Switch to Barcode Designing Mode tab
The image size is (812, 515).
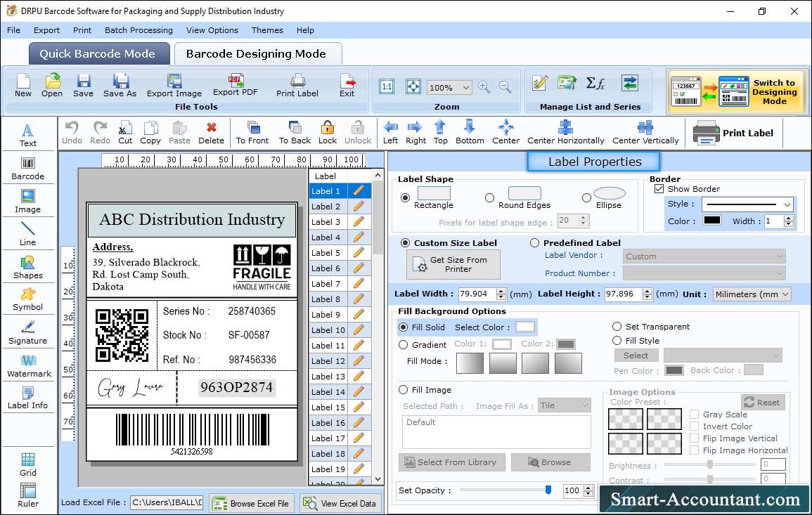257,53
